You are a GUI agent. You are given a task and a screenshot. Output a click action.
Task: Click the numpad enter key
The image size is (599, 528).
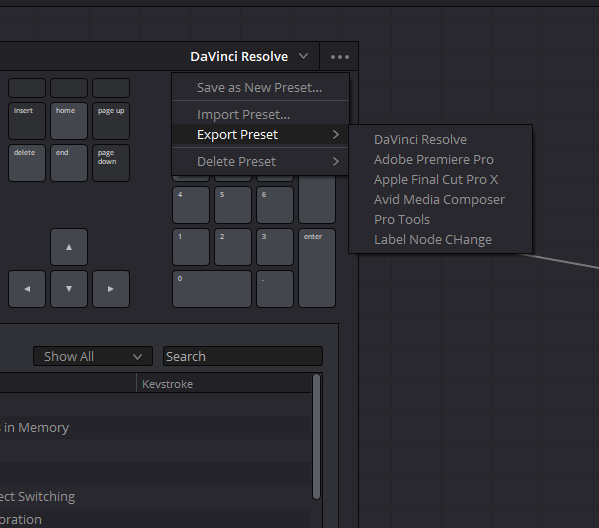[317, 268]
